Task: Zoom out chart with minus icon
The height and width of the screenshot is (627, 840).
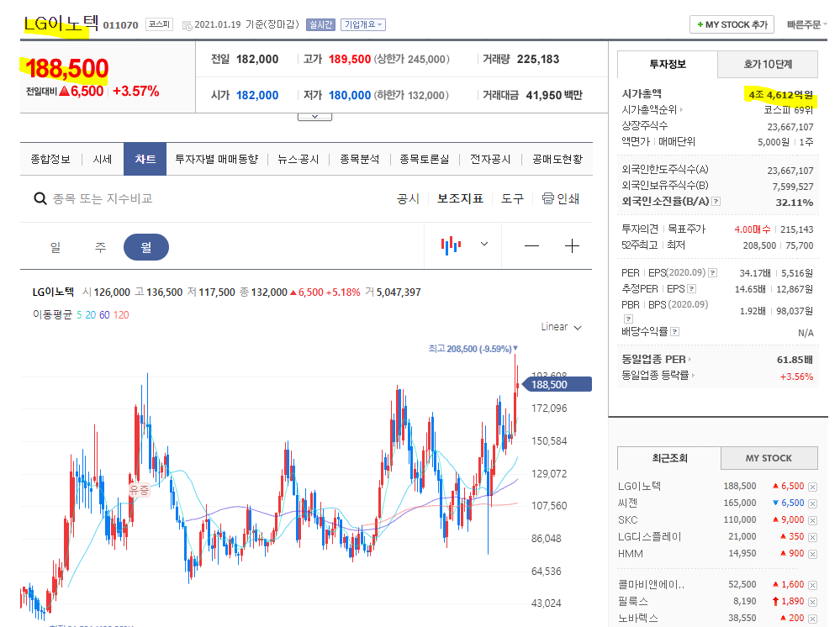Action: [x=532, y=245]
